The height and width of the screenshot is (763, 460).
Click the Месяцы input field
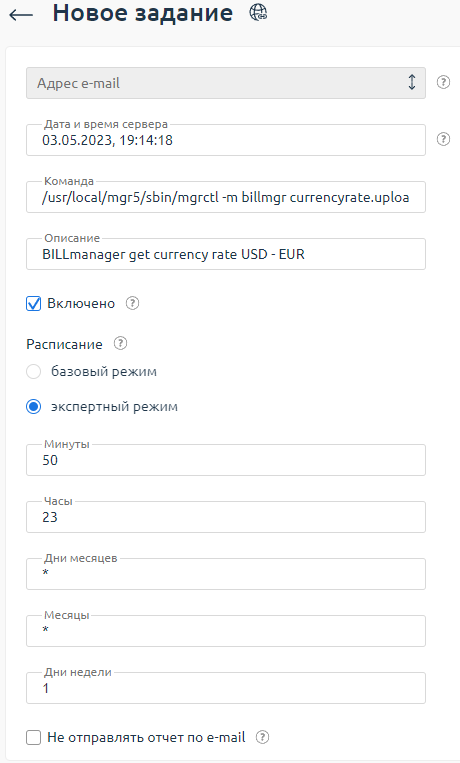pyautogui.click(x=226, y=631)
